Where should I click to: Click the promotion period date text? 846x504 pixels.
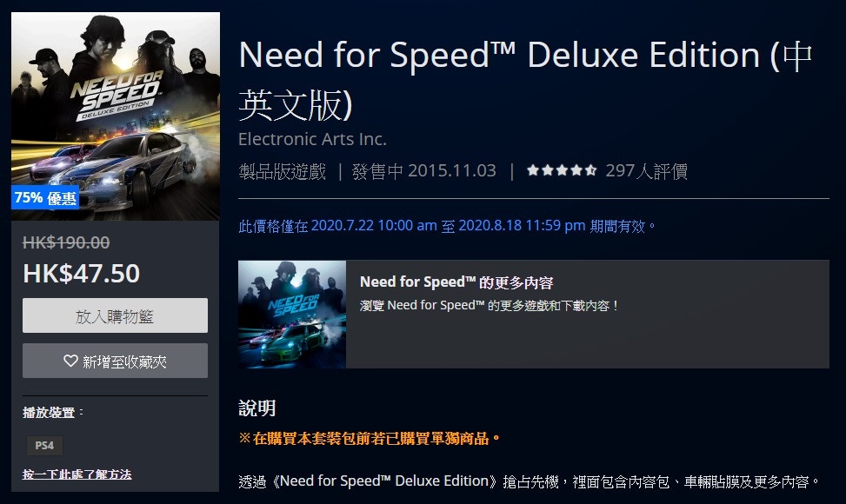tap(447, 226)
